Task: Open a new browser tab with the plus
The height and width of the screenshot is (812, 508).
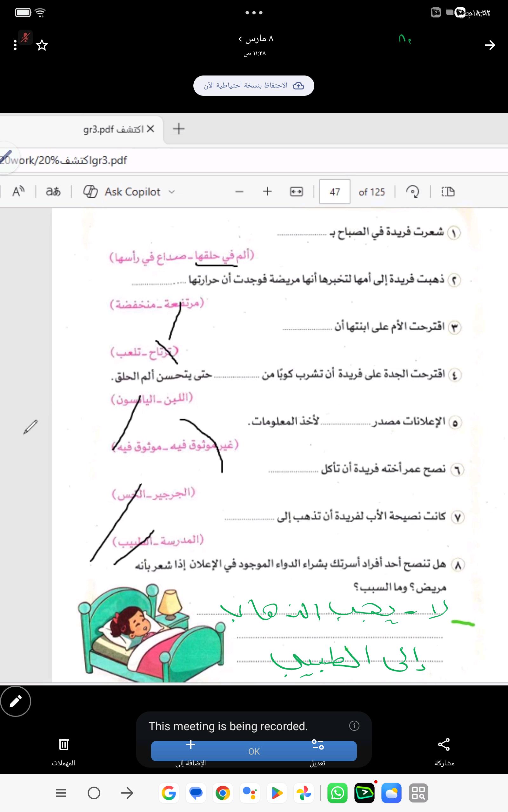Action: coord(179,128)
